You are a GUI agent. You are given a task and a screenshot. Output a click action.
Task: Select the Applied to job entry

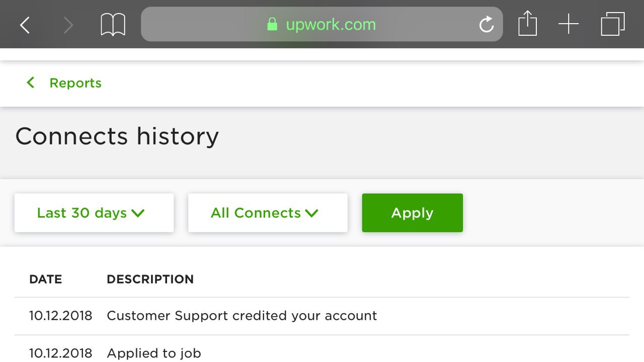(153, 353)
